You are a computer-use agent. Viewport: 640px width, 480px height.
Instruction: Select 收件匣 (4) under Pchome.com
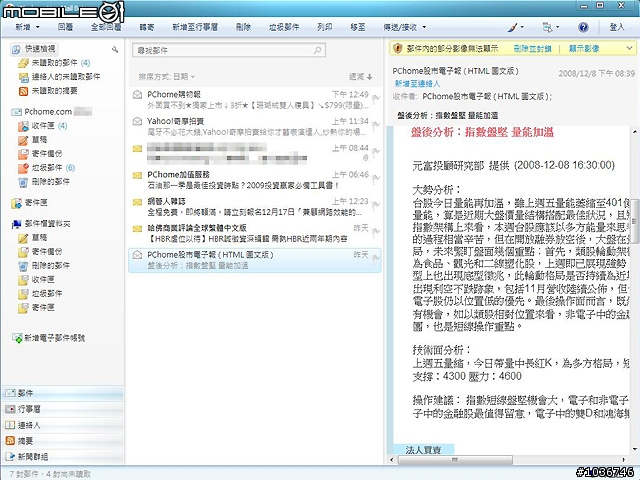coord(43,126)
